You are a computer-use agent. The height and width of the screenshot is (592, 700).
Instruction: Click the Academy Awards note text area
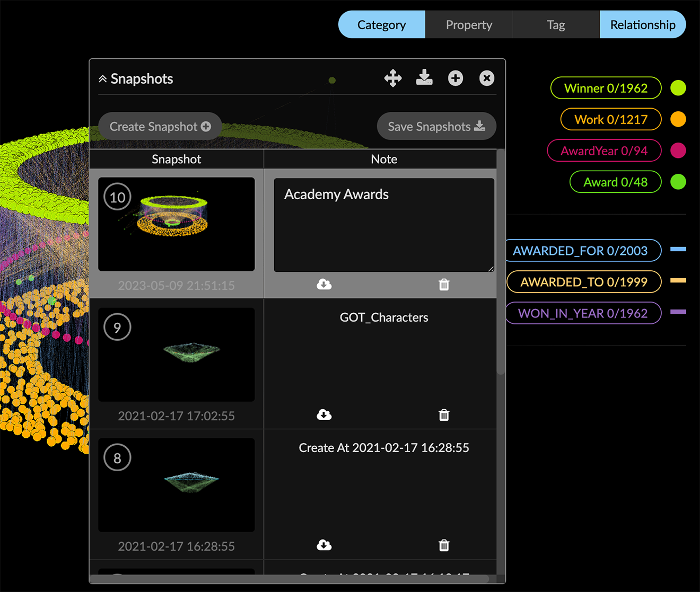coord(384,225)
